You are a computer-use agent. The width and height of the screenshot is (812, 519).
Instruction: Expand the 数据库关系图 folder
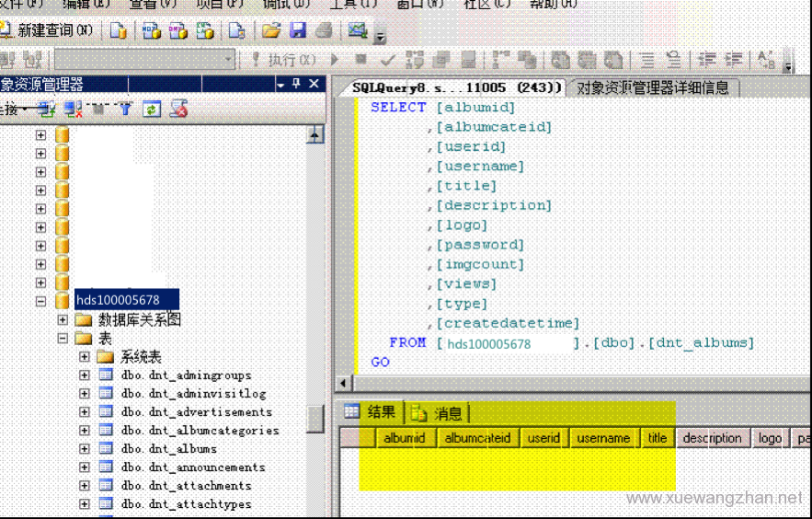coord(63,320)
